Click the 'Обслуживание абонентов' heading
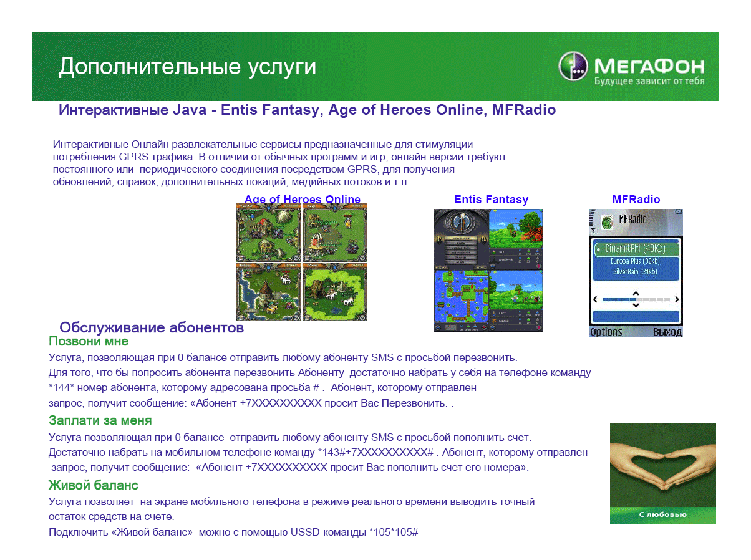This screenshot has width=751, height=560. [x=152, y=327]
